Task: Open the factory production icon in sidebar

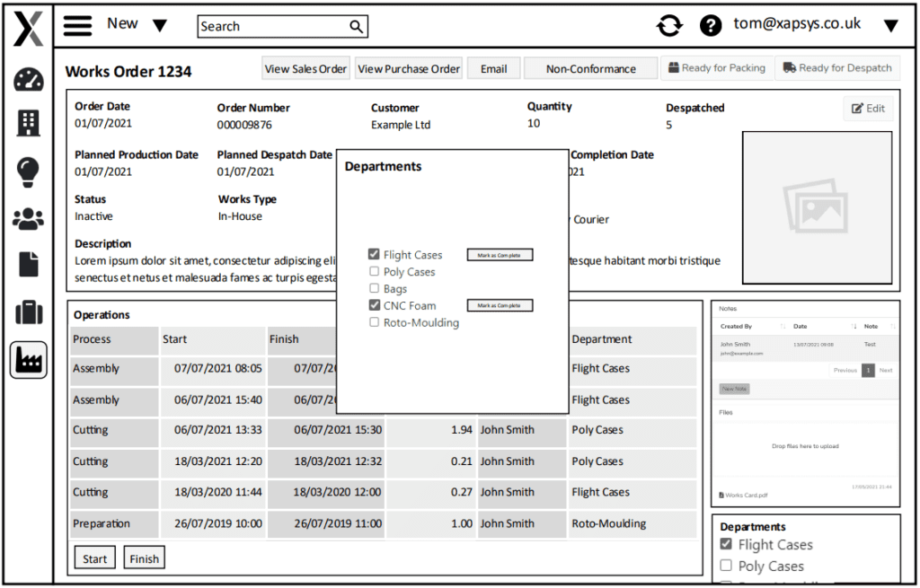Action: 28,360
